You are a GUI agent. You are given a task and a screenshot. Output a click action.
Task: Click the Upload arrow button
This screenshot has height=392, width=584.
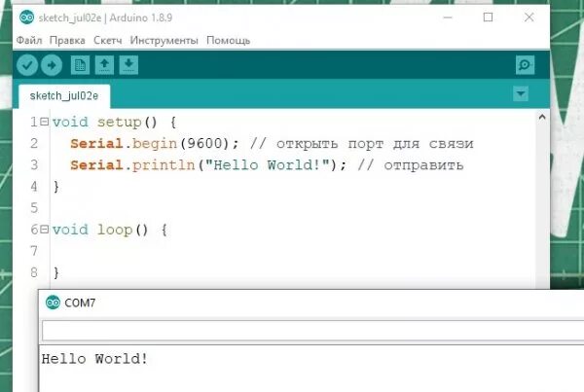(52, 65)
